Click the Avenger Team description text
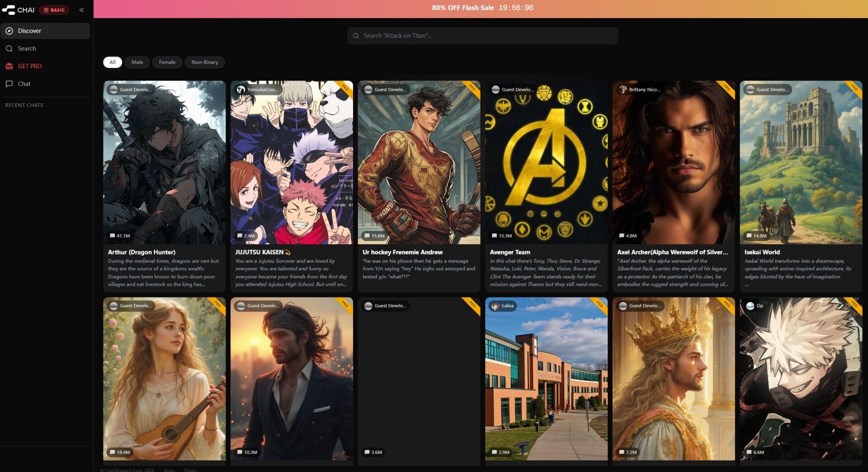868x472 pixels. [x=546, y=273]
